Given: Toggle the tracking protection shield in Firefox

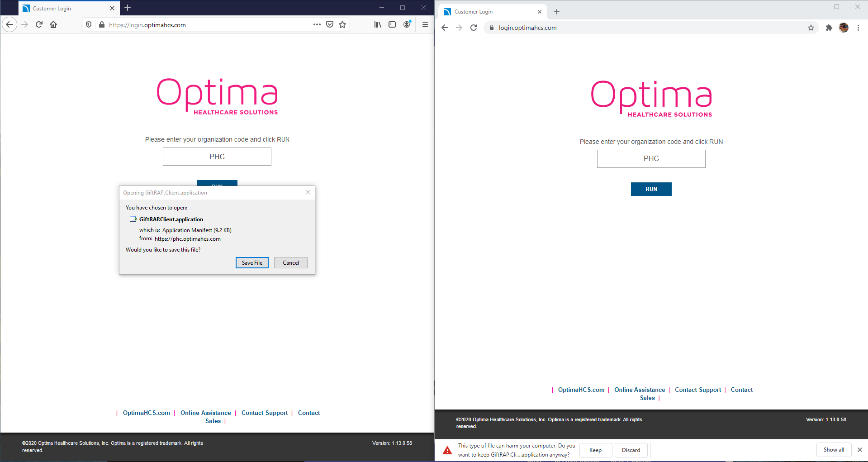Looking at the screenshot, I should [89, 24].
